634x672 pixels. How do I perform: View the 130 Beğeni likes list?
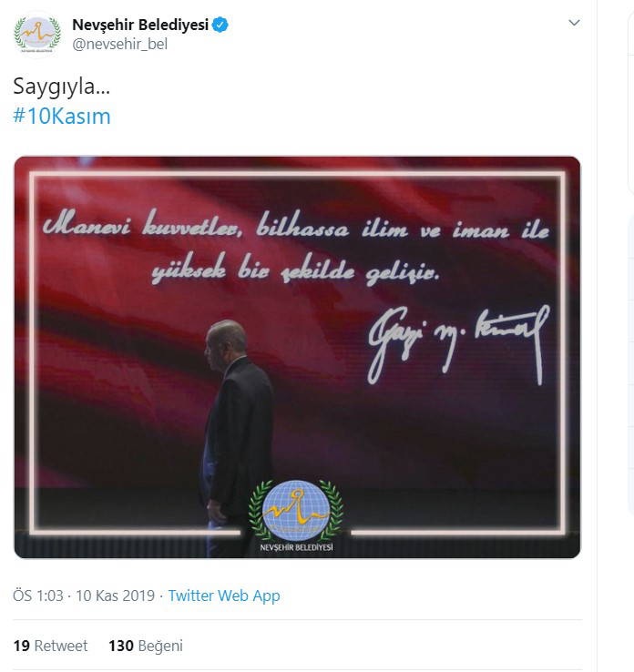(146, 646)
